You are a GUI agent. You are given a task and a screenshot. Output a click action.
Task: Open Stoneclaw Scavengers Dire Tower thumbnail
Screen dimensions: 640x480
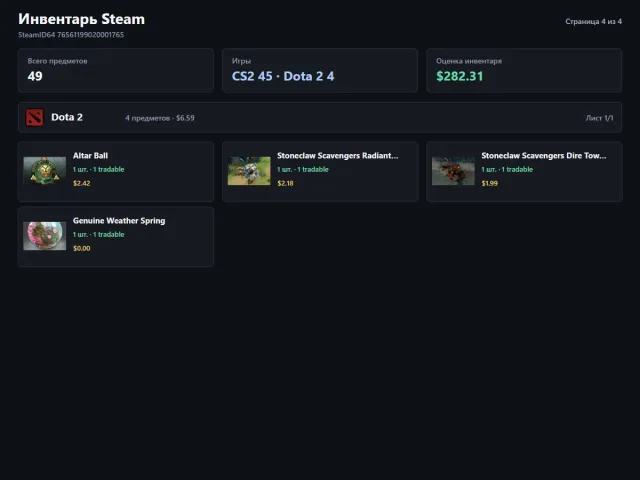pyautogui.click(x=453, y=171)
